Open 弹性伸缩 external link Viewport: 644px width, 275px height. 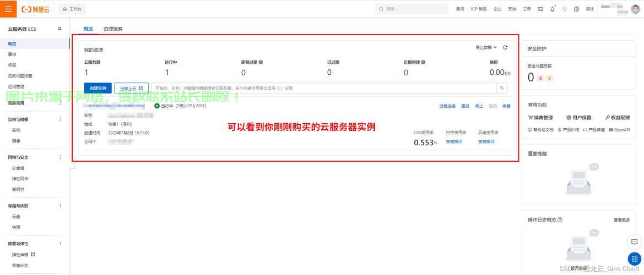23,255
